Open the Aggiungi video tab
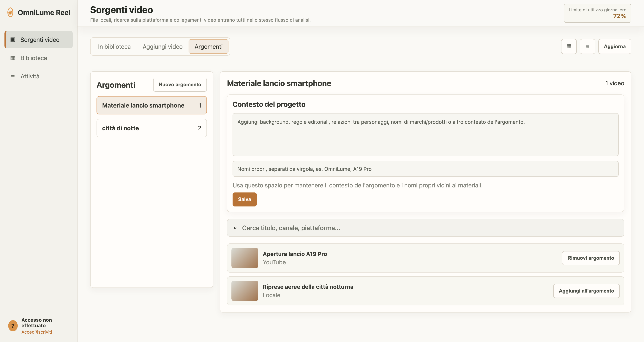Viewport: 644px width, 342px height. (x=162, y=46)
